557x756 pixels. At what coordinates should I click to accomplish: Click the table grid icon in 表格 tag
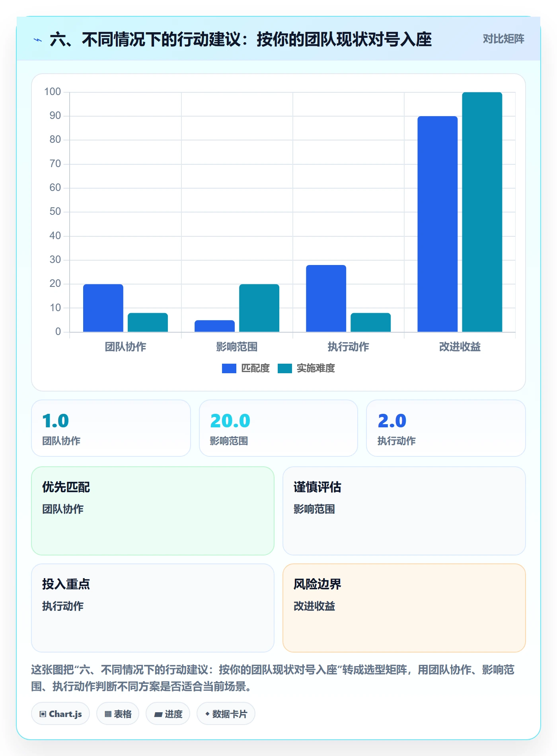pyautogui.click(x=108, y=714)
